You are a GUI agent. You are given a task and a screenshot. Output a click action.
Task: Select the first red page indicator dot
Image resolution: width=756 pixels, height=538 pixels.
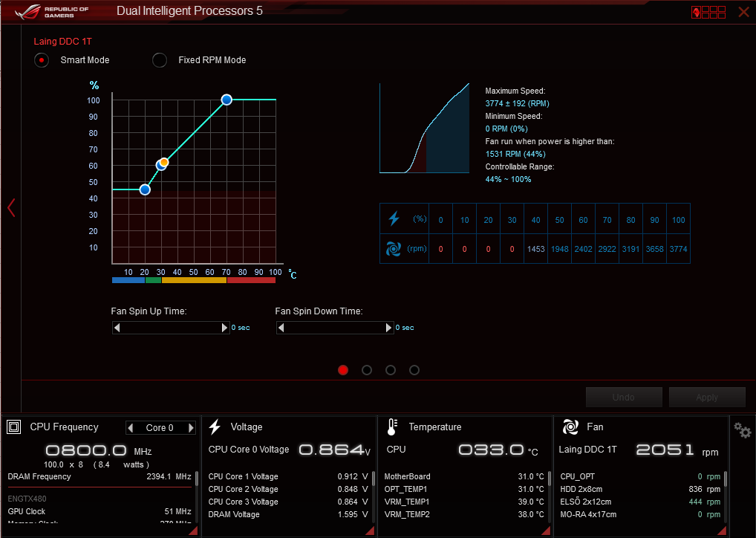coord(343,370)
